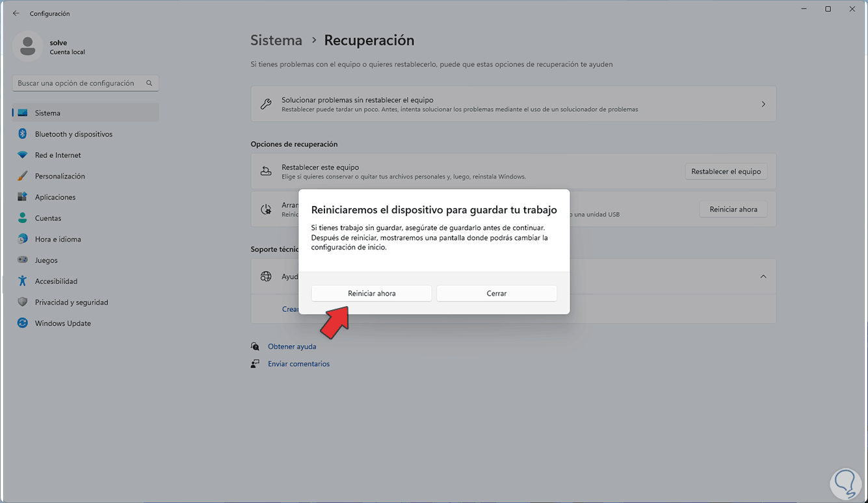
Task: Open Windows Update page
Action: (85, 323)
